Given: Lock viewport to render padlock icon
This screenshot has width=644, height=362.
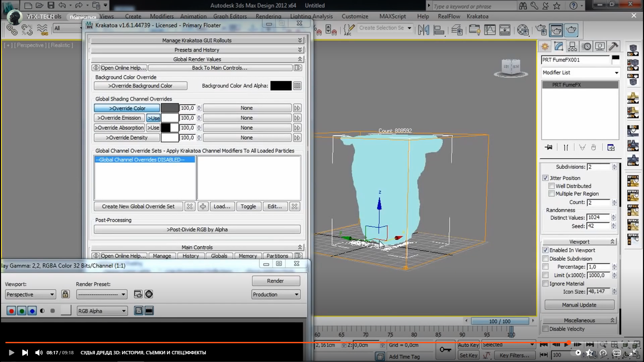Looking at the screenshot, I should click(65, 294).
